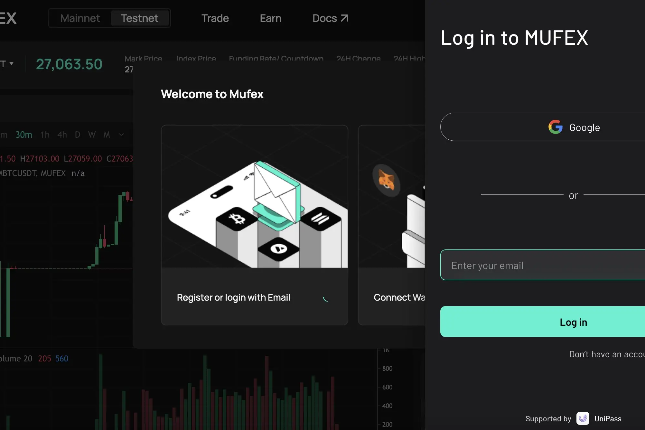Viewport: 645px width, 430px height.
Task: Open the Earn menu
Action: pyautogui.click(x=270, y=18)
